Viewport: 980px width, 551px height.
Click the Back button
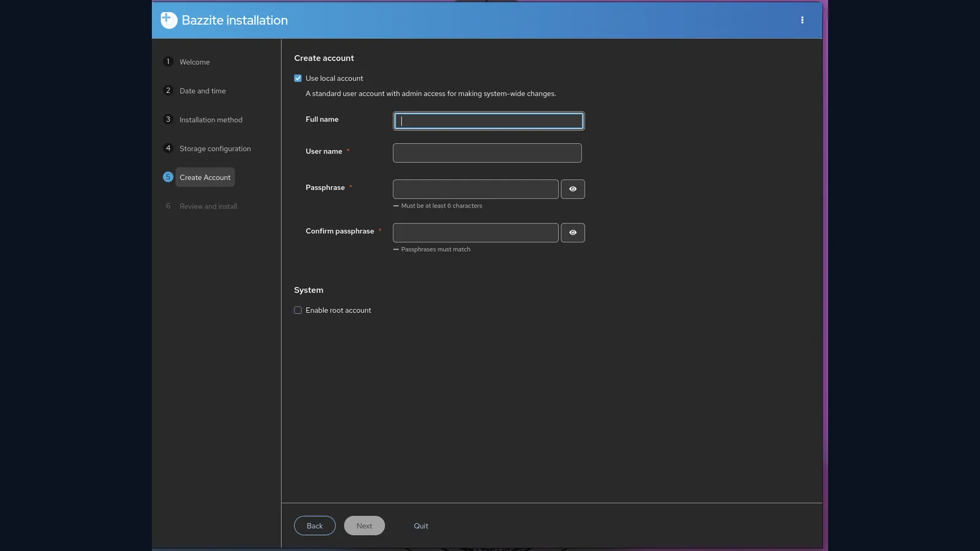[x=315, y=526]
